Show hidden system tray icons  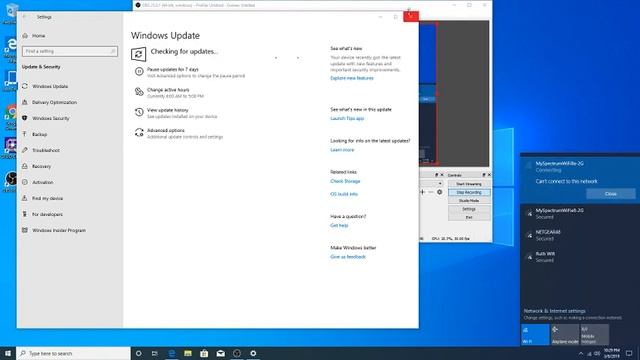(x=581, y=353)
